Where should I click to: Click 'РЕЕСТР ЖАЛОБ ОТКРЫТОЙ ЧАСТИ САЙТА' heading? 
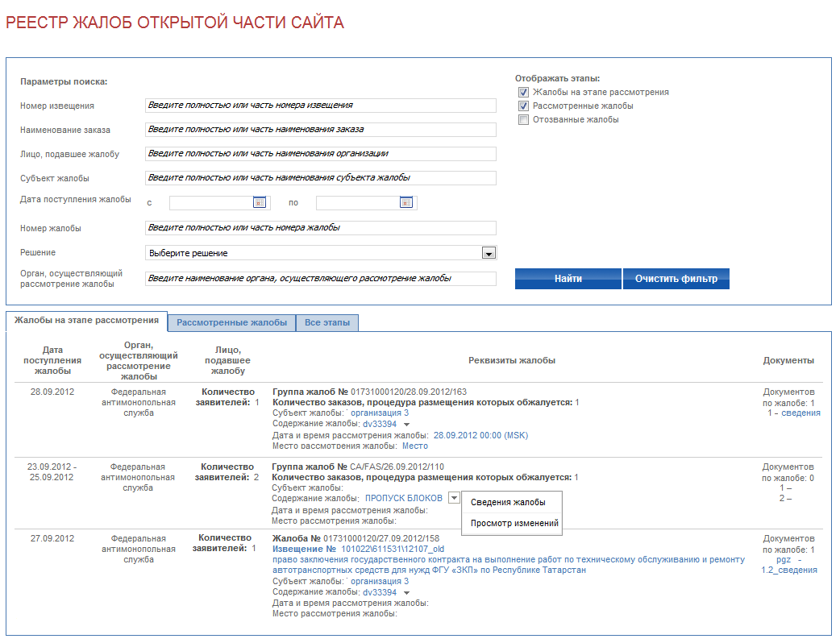[175, 23]
